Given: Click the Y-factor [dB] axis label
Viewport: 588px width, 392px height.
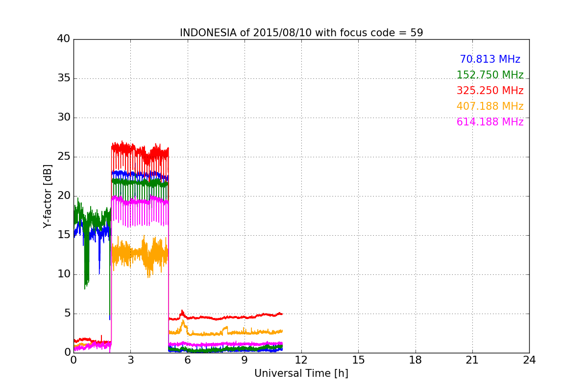Looking at the screenshot, I should point(48,196).
